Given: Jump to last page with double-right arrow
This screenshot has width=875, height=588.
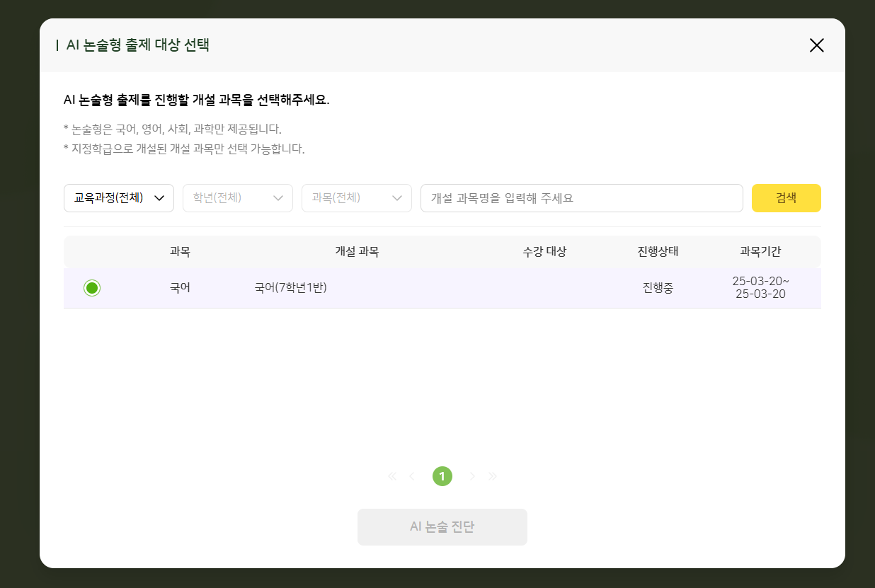Looking at the screenshot, I should pyautogui.click(x=493, y=476).
